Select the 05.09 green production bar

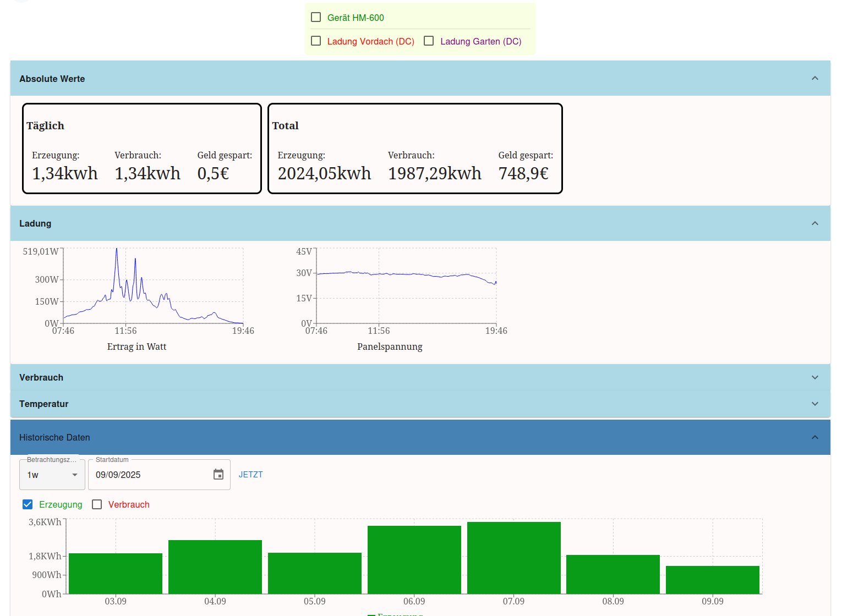pos(315,573)
